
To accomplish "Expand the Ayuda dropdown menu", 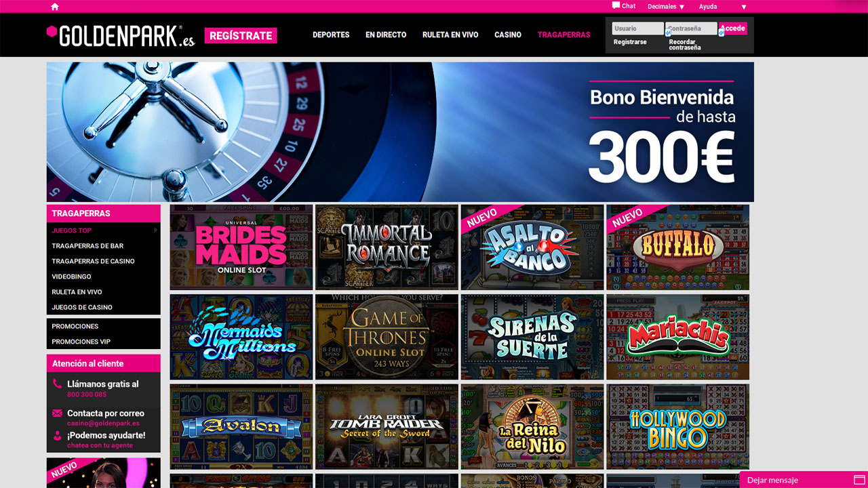I will tap(723, 7).
